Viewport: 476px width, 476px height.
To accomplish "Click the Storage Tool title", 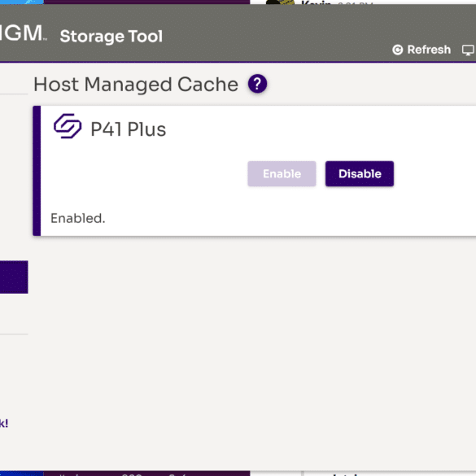I will click(x=111, y=36).
